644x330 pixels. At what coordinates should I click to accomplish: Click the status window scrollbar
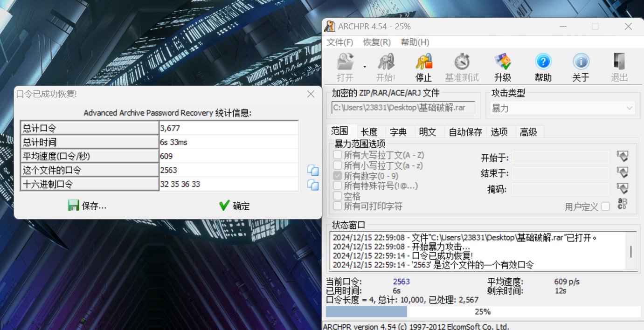pos(631,252)
